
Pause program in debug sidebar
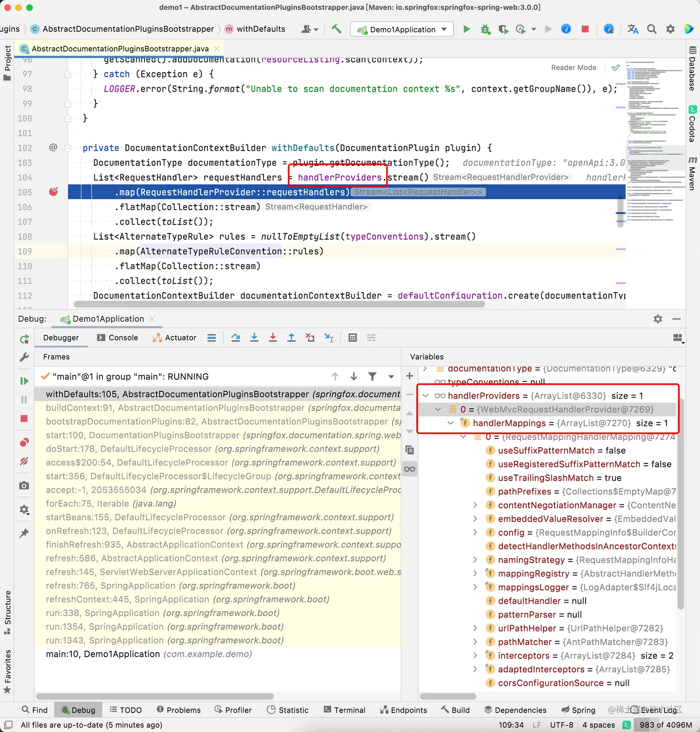24,400
